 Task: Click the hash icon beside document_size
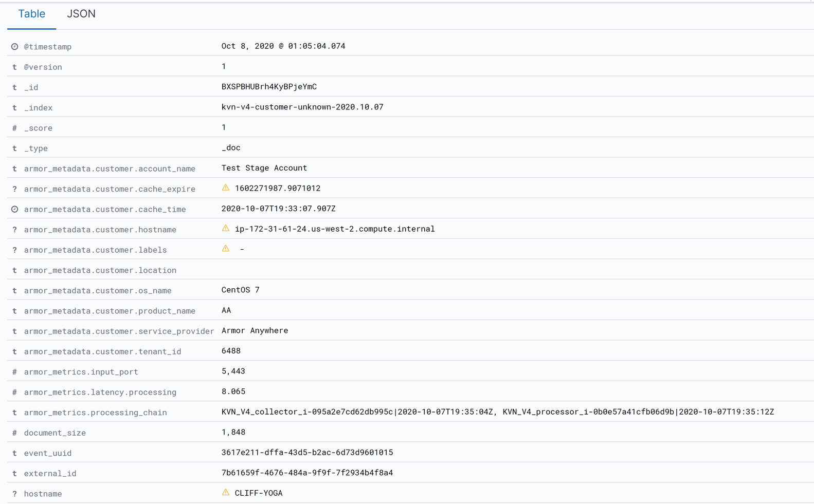click(15, 433)
